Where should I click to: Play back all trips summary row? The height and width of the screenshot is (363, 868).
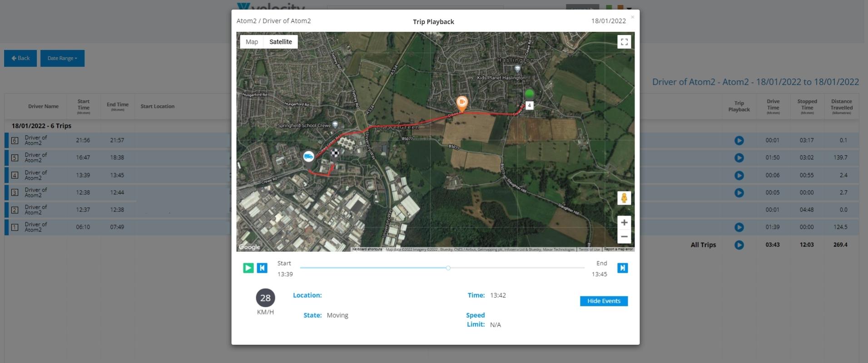tap(739, 245)
